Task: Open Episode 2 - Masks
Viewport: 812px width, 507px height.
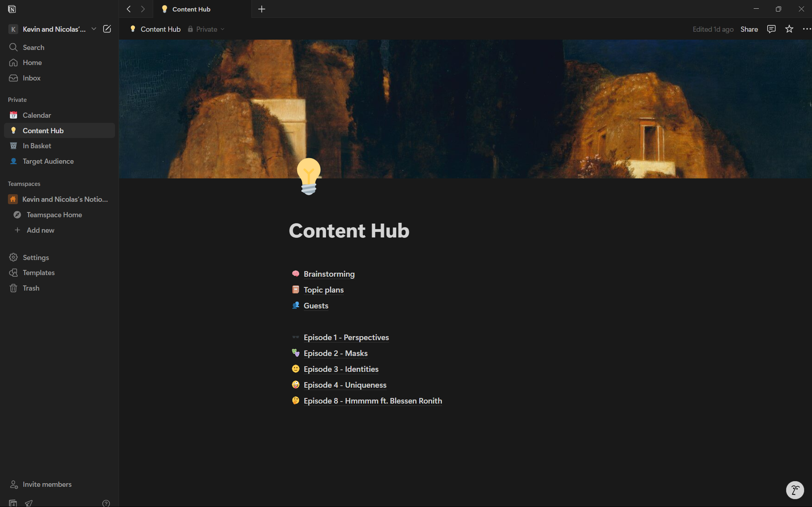Action: [336, 353]
